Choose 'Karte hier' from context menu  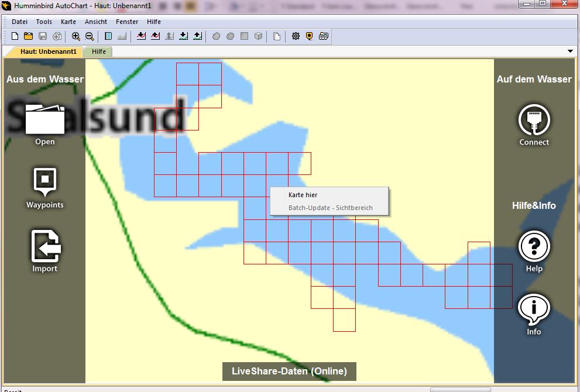pos(303,195)
